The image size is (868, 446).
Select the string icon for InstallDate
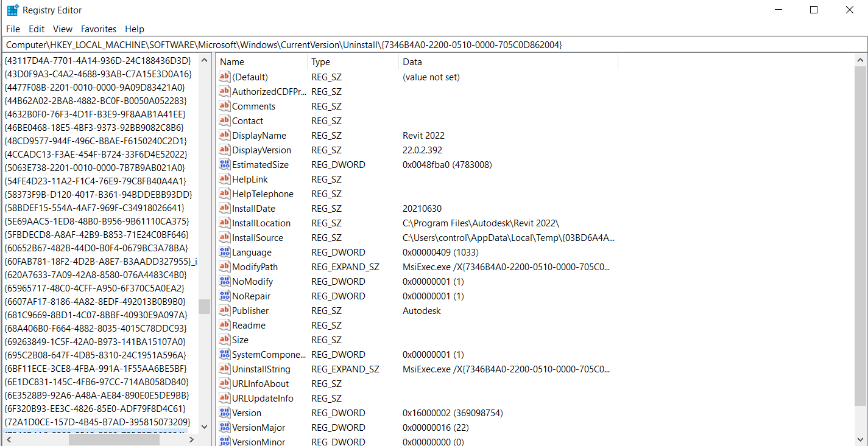(225, 209)
